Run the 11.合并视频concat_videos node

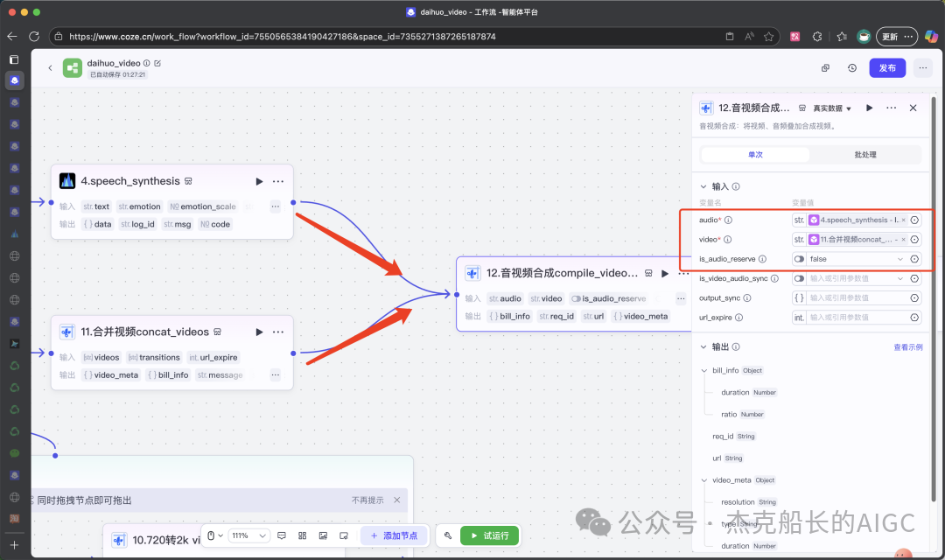259,332
